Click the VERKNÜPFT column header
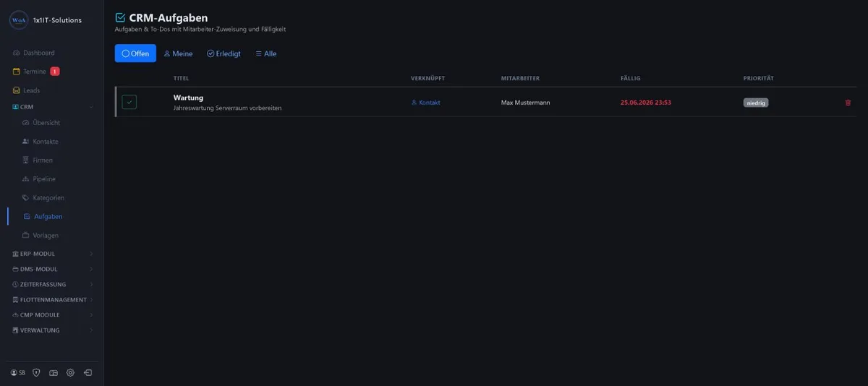The image size is (868, 386). pos(427,78)
